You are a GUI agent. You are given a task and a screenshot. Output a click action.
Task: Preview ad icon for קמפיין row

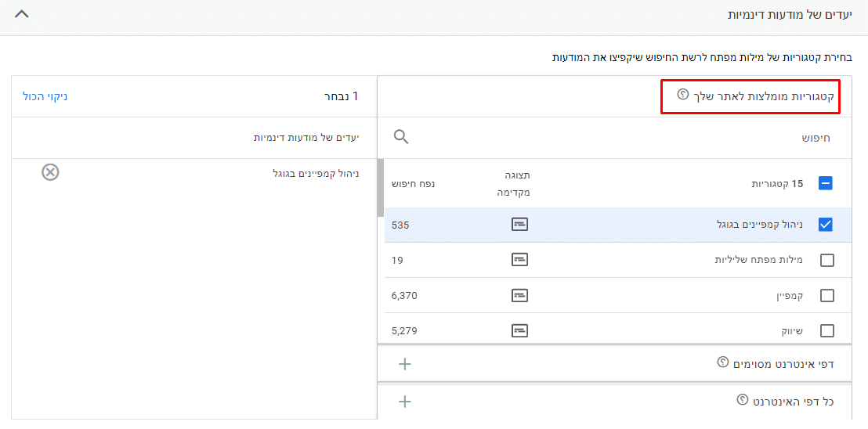tap(519, 296)
